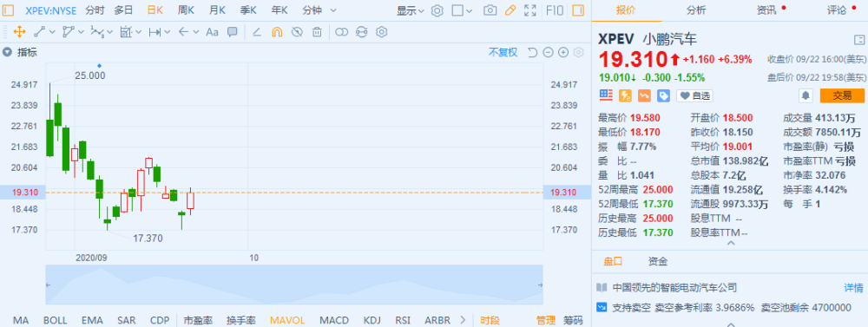
Task: Add XPEV to watchlist via 自选
Action: (x=694, y=95)
